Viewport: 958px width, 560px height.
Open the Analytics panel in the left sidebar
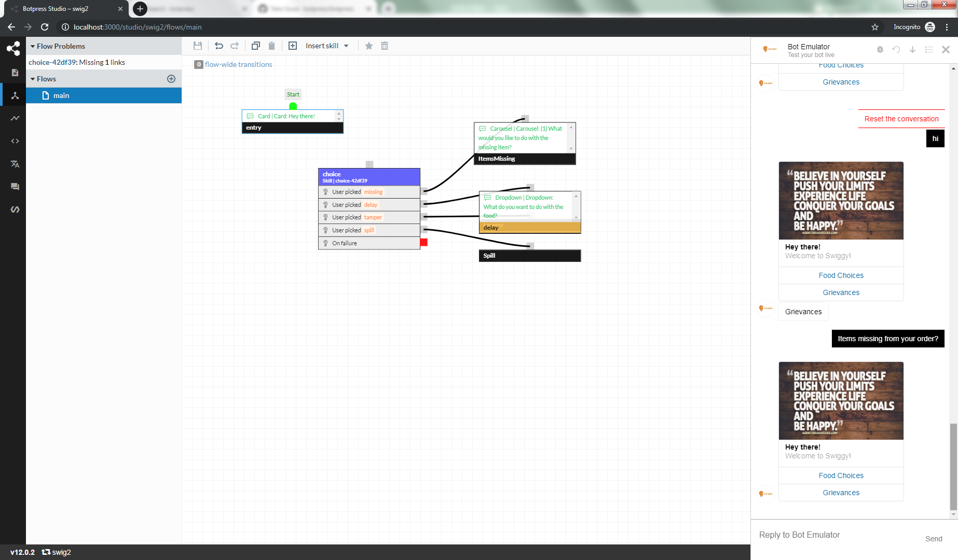[14, 118]
